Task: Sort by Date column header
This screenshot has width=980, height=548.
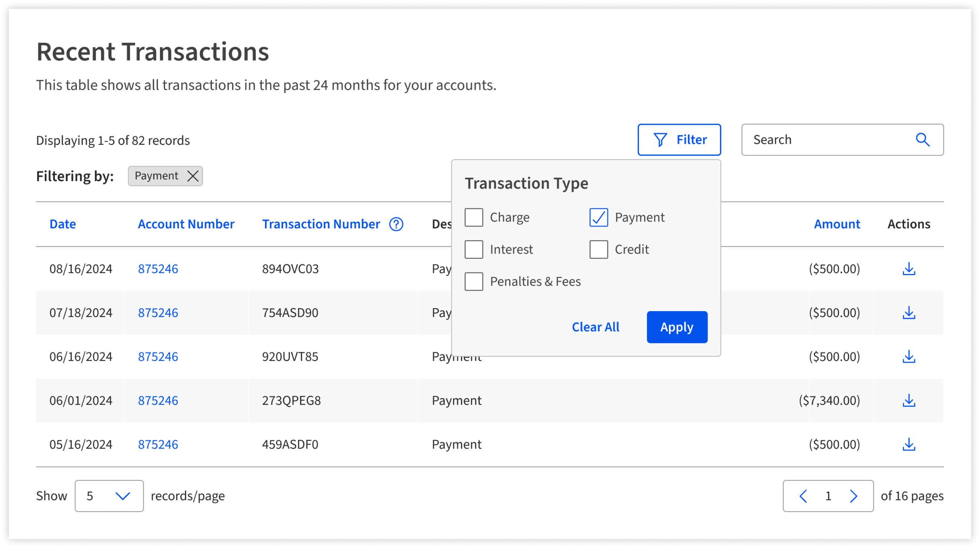Action: point(63,224)
